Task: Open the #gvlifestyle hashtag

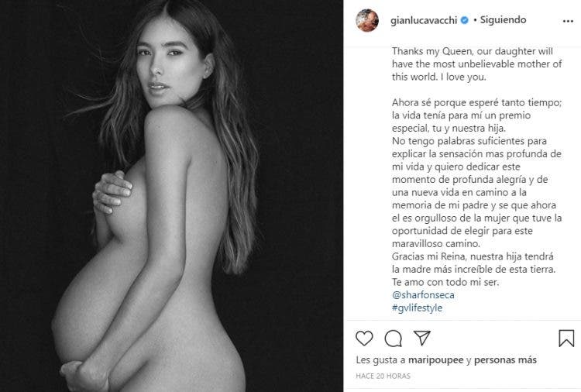Action: [x=418, y=308]
